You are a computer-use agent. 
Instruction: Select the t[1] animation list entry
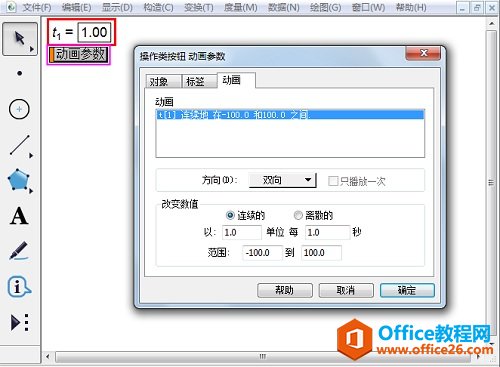tap(290, 115)
